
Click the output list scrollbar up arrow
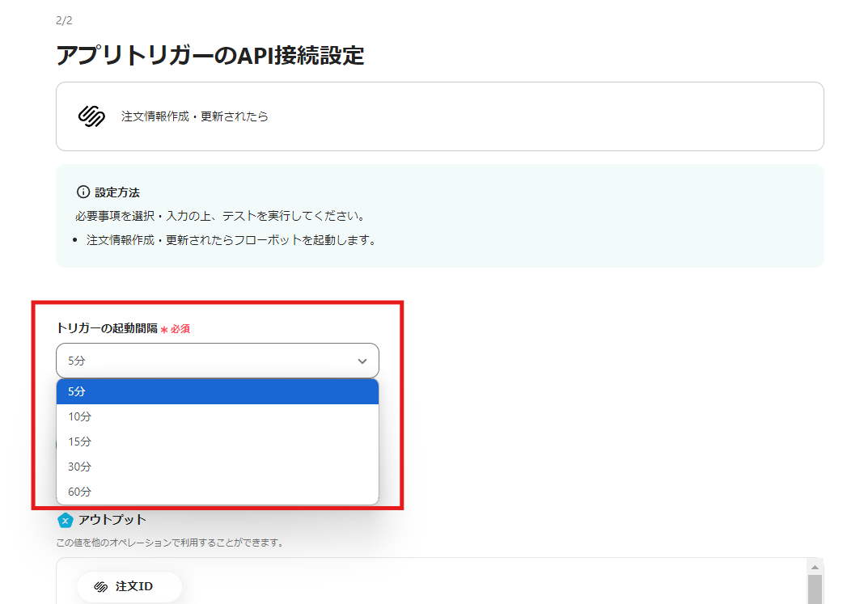point(815,568)
